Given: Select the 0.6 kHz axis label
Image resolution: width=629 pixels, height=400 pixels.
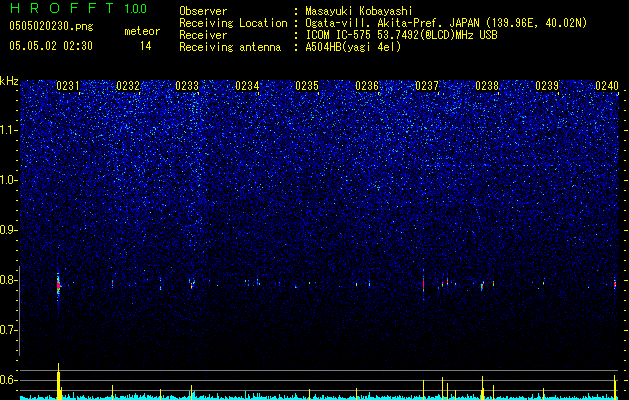Looking at the screenshot, I should click(8, 380).
